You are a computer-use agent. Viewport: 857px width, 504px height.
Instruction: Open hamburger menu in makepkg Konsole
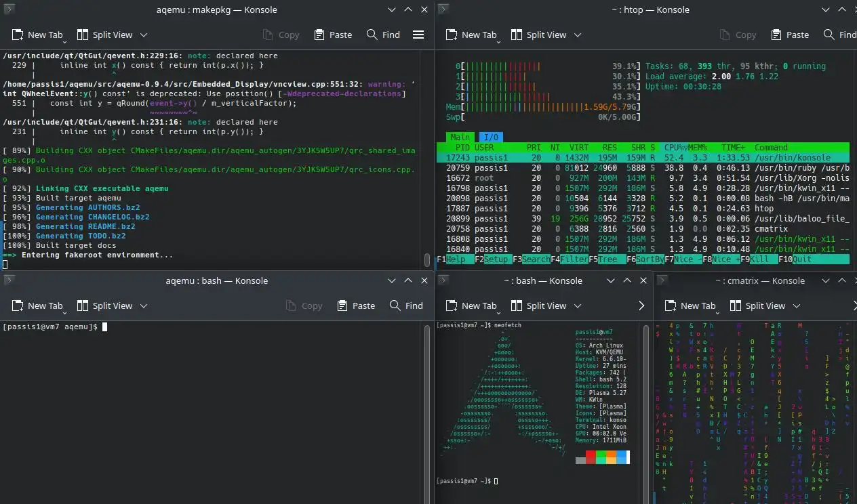tap(418, 35)
